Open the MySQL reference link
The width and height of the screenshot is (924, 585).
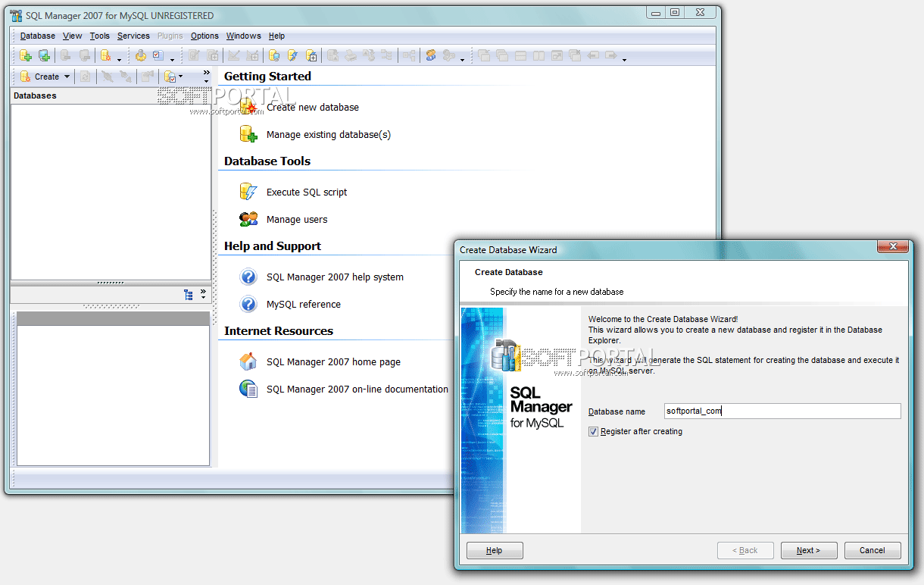click(x=304, y=305)
